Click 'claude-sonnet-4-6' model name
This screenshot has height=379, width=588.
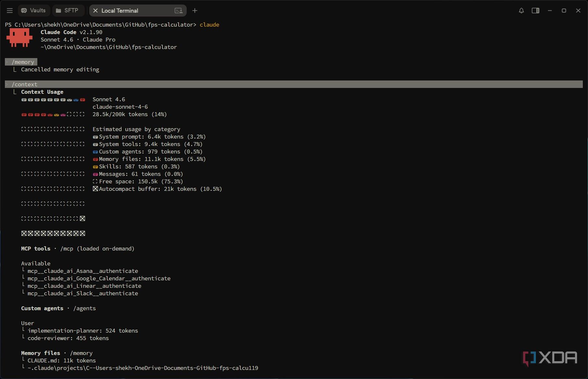coord(120,107)
